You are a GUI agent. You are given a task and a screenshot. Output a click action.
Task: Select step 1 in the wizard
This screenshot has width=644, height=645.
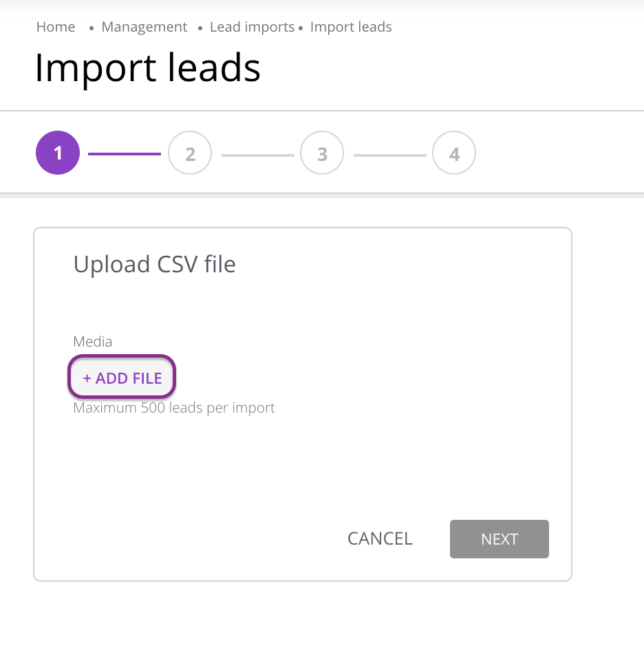(58, 153)
